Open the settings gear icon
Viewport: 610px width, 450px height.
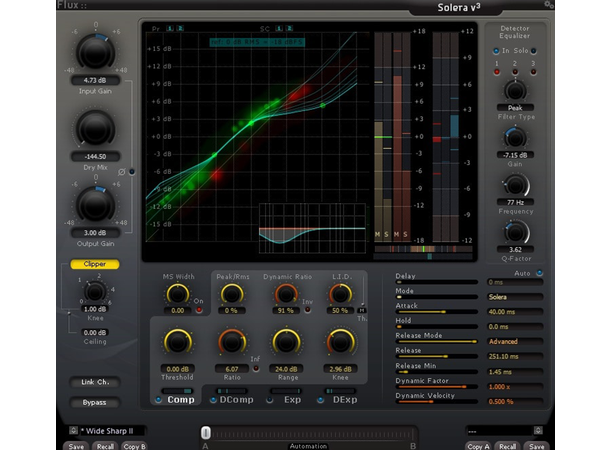[x=549, y=4]
